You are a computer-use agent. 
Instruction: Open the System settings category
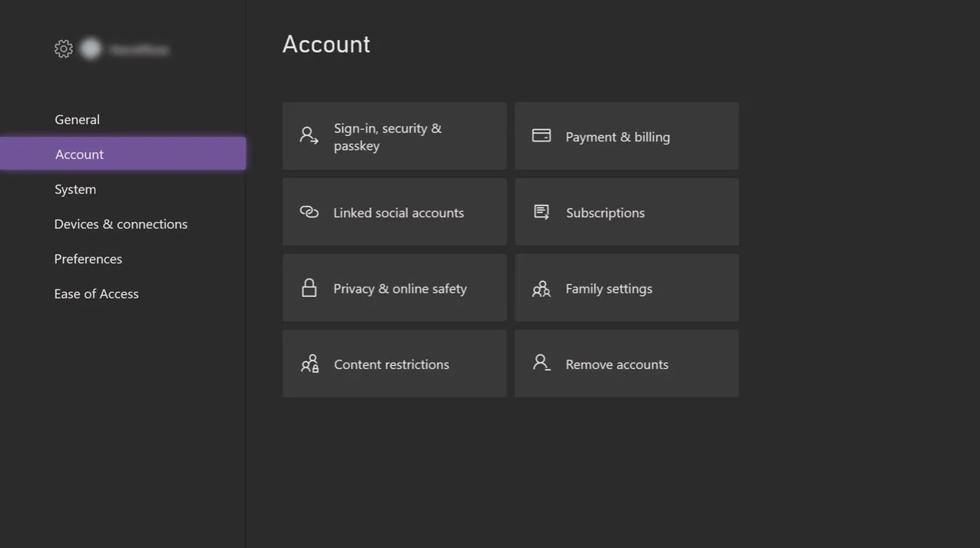coord(75,189)
